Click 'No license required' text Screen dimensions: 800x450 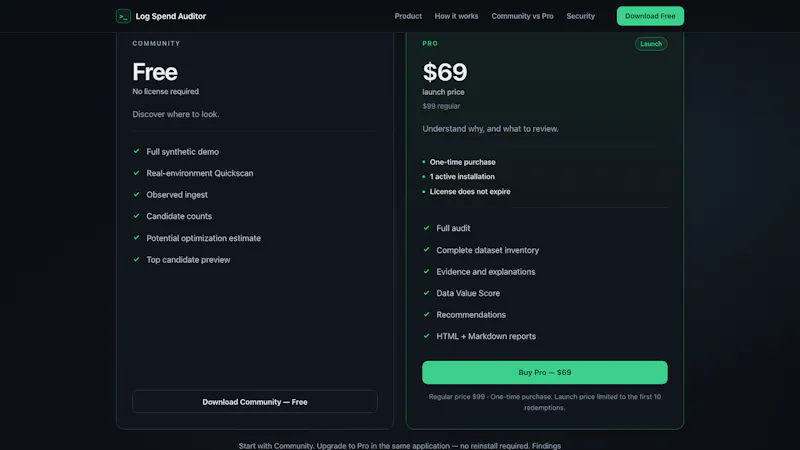165,91
